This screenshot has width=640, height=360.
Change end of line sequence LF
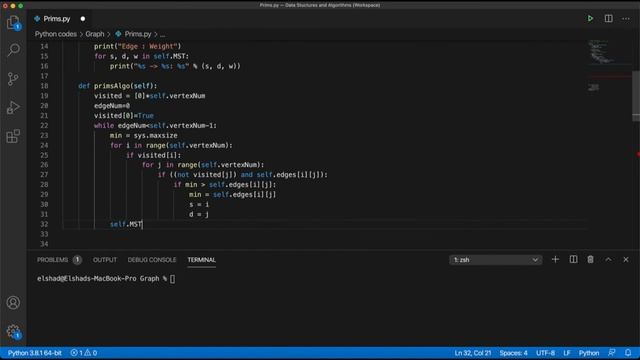567,353
